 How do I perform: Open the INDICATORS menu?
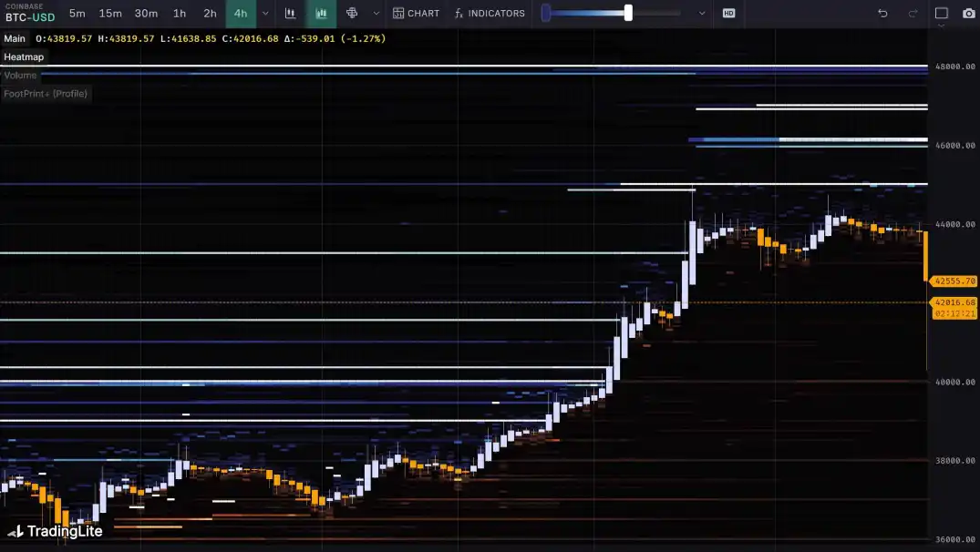tap(490, 14)
